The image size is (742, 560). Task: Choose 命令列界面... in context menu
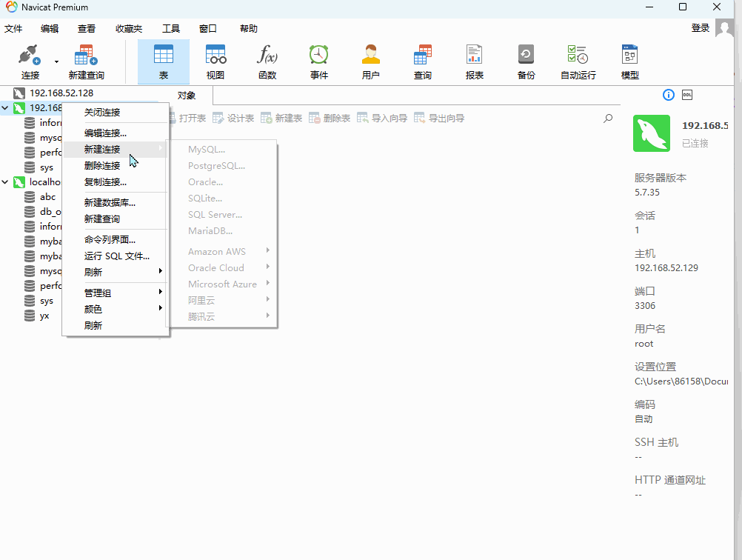[116, 239]
